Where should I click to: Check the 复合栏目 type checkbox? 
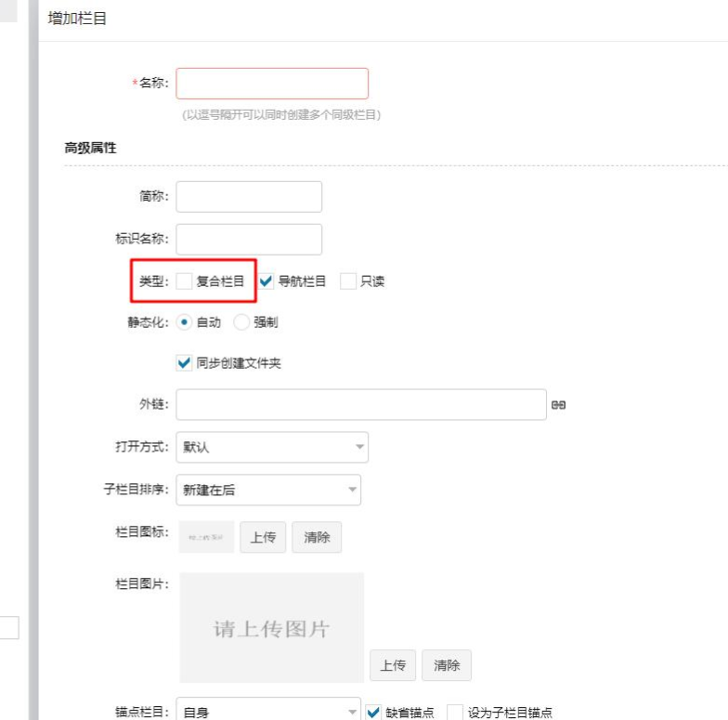pyautogui.click(x=185, y=281)
